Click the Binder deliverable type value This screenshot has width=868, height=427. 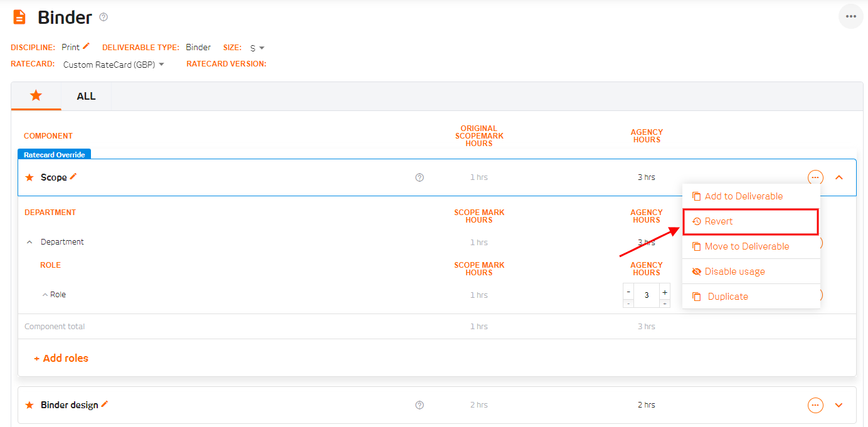pos(198,48)
